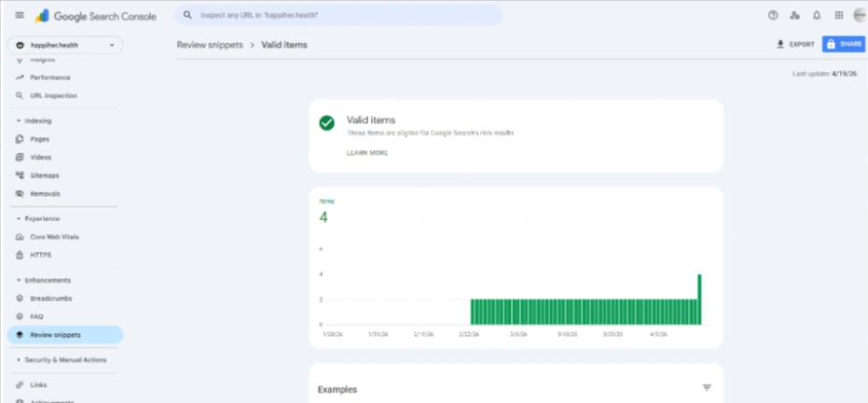Viewport: 868px width, 403px height.
Task: Open the happiher.health property dropdown
Action: click(x=65, y=46)
